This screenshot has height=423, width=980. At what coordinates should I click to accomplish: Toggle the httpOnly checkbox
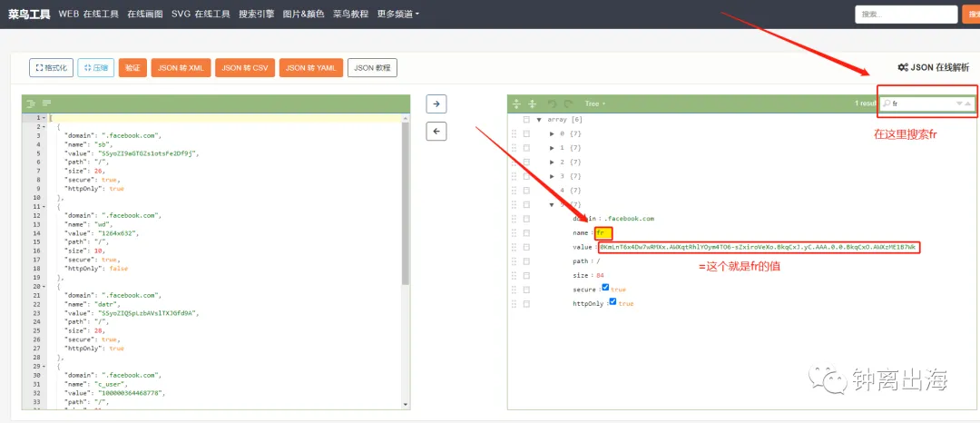tap(612, 301)
